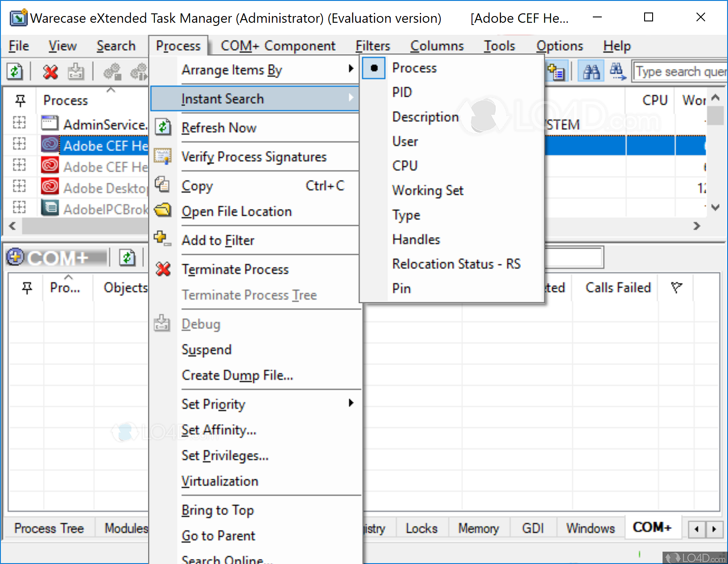This screenshot has width=728, height=564.
Task: Click the add filter icon in toolbar
Action: (x=556, y=72)
